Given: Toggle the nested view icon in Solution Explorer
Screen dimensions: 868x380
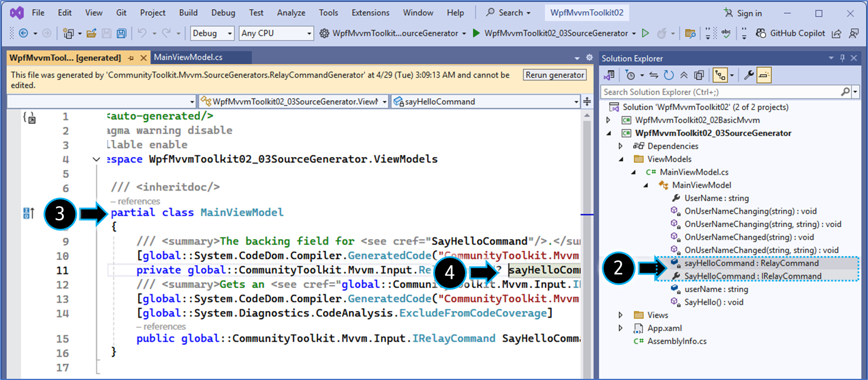Looking at the screenshot, I should (720, 75).
